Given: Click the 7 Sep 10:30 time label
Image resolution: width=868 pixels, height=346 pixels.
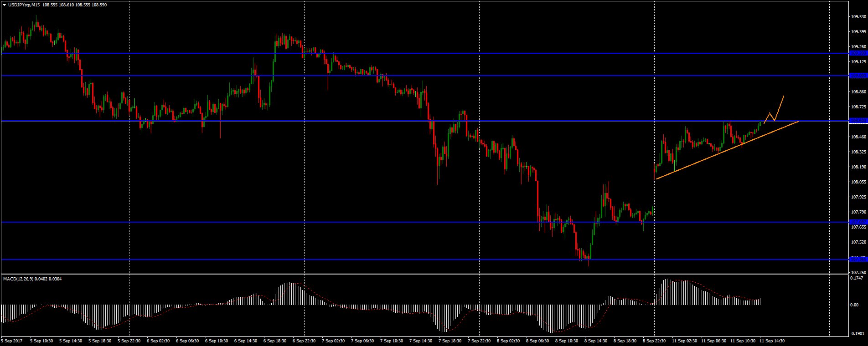Looking at the screenshot, I should click(x=392, y=341).
